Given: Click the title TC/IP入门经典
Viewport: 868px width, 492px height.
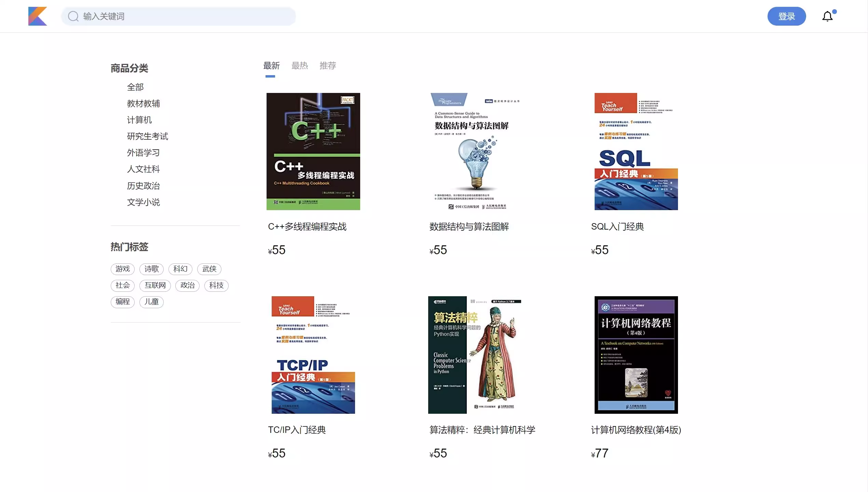Looking at the screenshot, I should pos(297,430).
